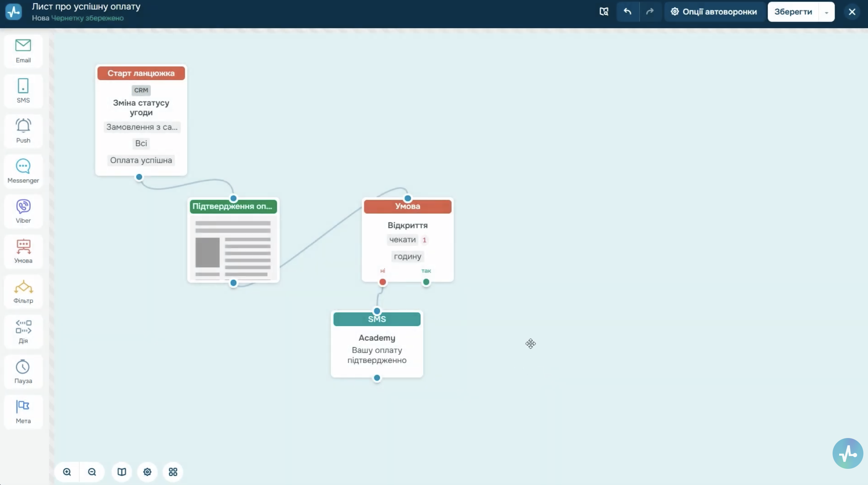This screenshot has height=485, width=868.
Task: Select the SMS block icon
Action: point(23,91)
